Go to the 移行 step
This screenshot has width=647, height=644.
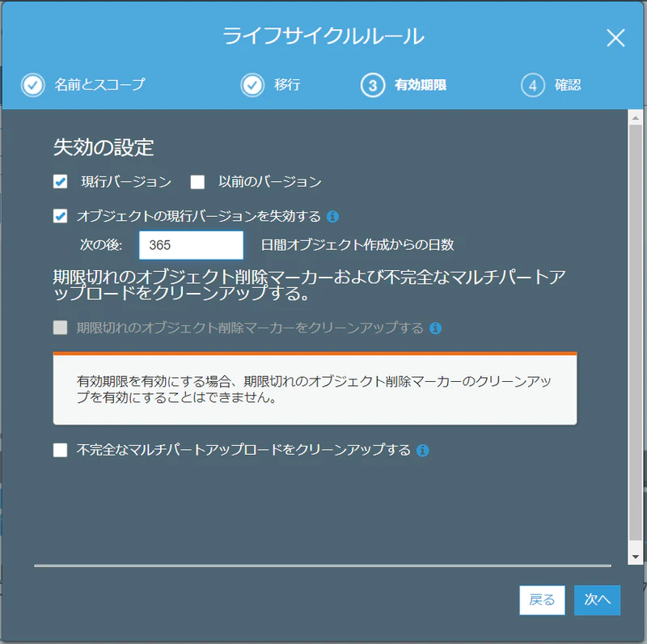tap(287, 85)
